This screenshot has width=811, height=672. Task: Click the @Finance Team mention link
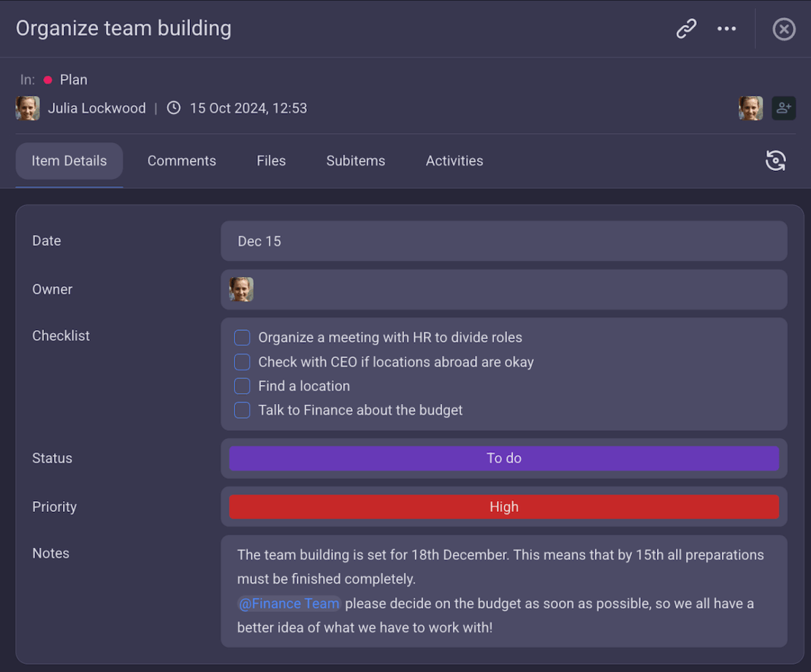(289, 603)
